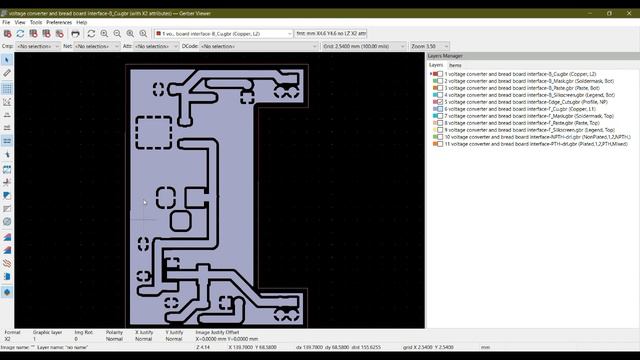Click the color swatch of layer 1 B_Cu.gbr

pos(435,74)
